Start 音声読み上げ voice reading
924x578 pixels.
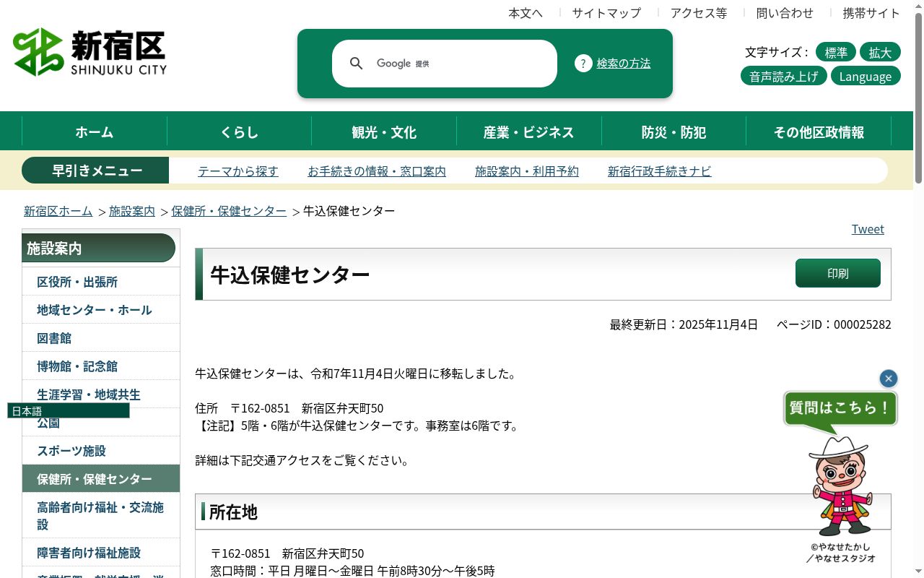[x=784, y=76]
